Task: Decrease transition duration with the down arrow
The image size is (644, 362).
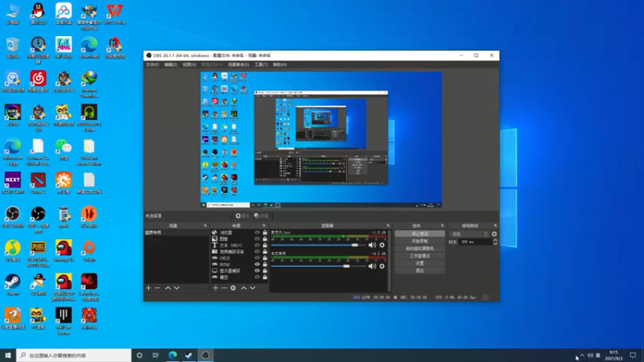Action: (495, 244)
